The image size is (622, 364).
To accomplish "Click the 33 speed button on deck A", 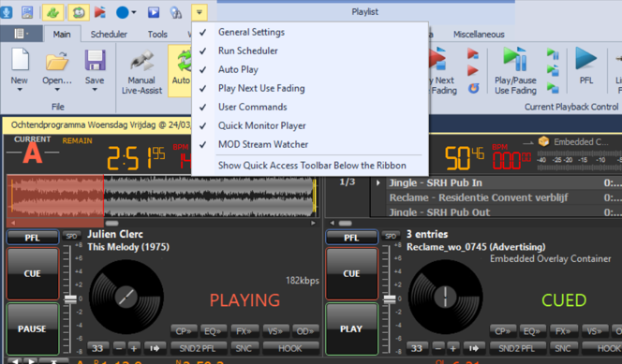I will (x=97, y=348).
